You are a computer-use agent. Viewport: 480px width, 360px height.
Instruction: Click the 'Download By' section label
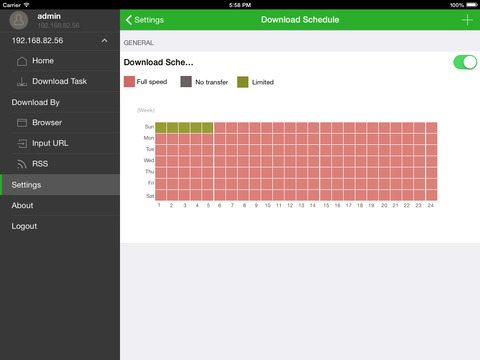[x=35, y=102]
